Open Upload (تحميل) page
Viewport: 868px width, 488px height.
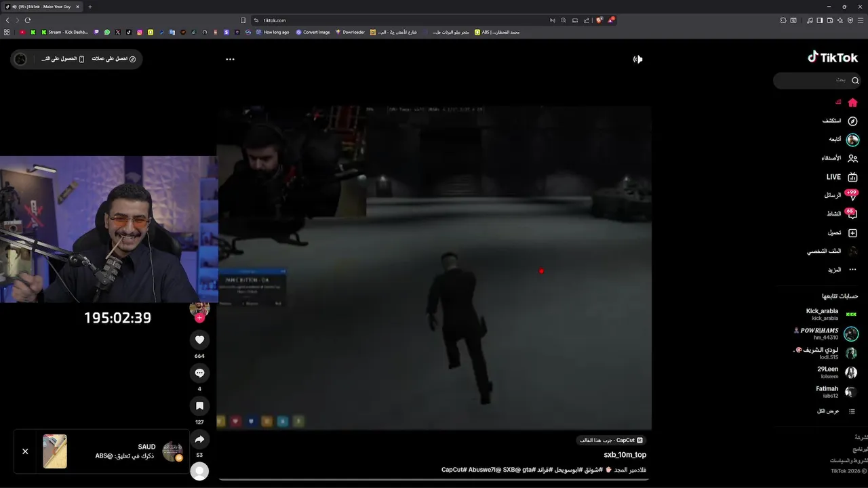[x=842, y=232]
